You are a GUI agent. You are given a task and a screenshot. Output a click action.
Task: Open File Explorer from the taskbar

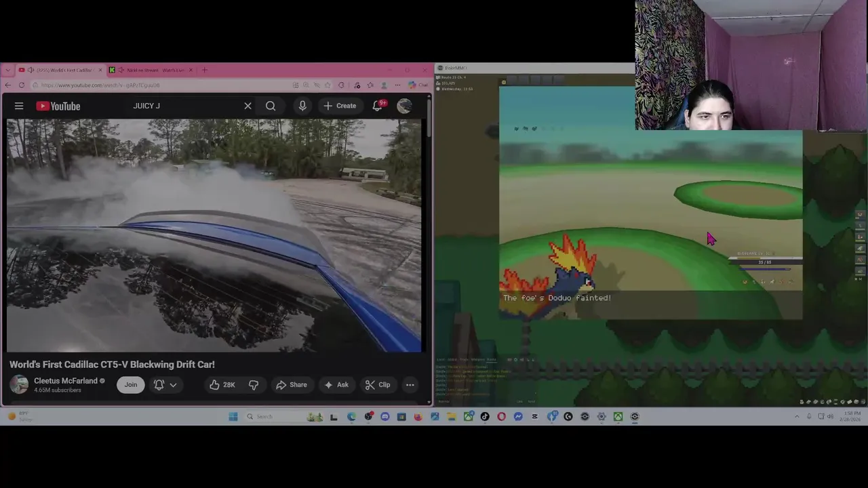tap(452, 417)
